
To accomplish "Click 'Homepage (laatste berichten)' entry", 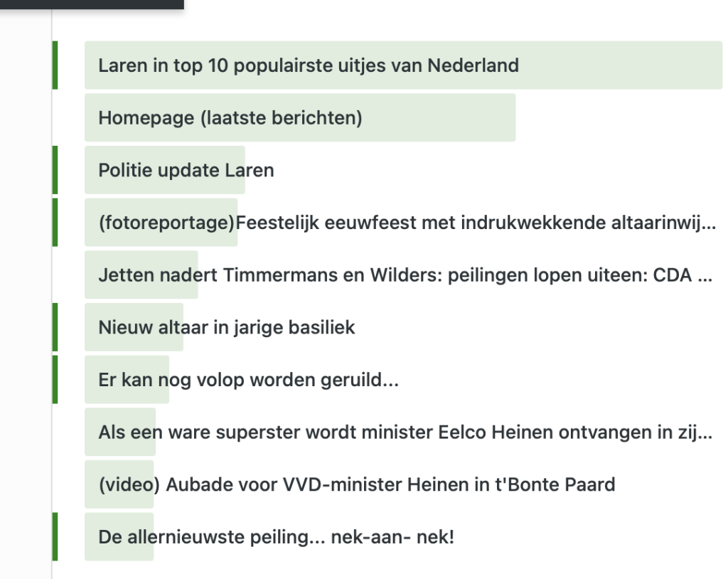I will pos(230,118).
